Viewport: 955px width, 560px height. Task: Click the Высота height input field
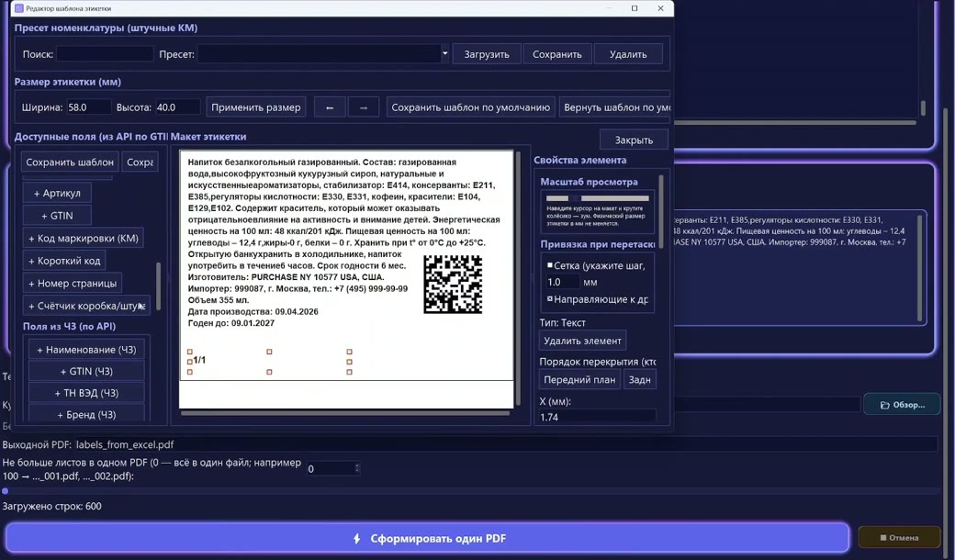tap(178, 107)
